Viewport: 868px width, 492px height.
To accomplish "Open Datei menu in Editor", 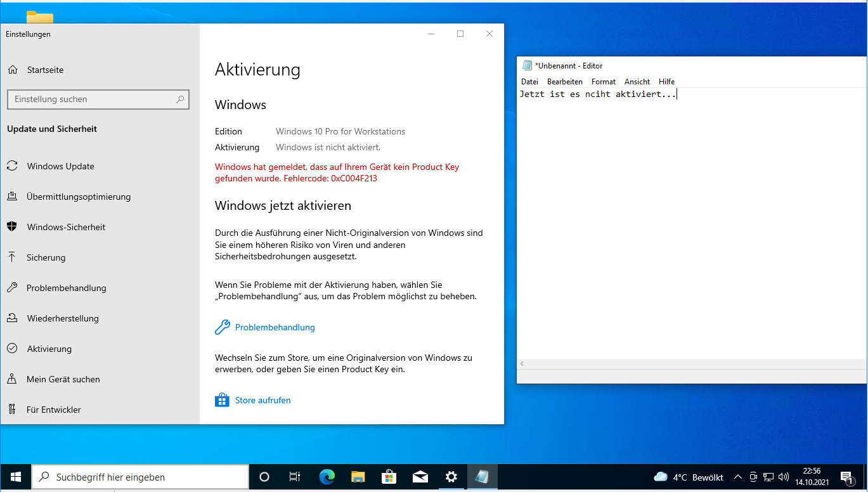I will [x=529, y=82].
